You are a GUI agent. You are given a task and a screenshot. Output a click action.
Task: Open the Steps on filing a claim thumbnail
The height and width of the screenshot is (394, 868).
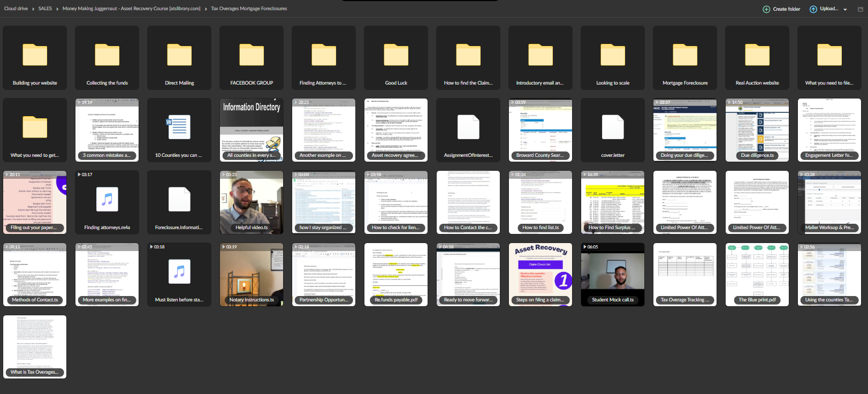click(x=540, y=275)
